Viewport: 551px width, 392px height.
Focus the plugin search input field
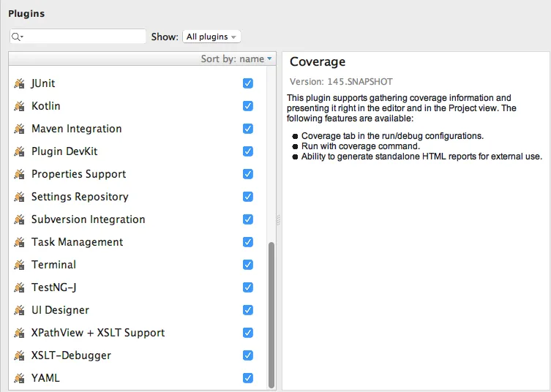tap(78, 37)
